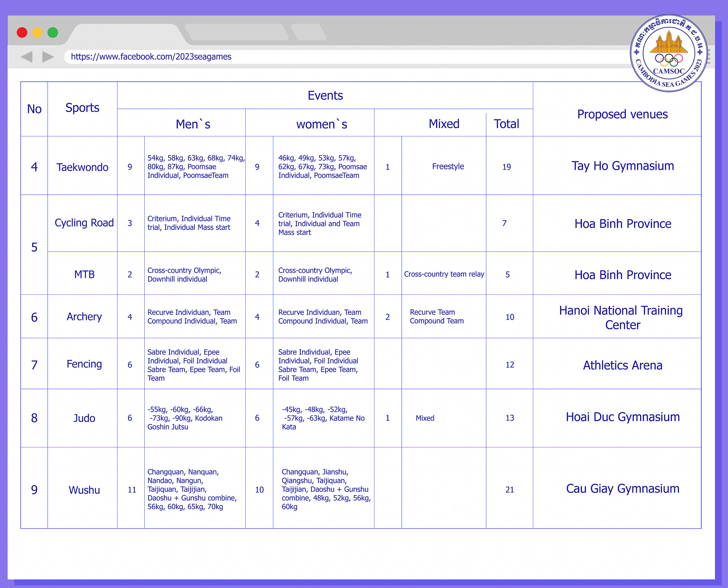Click the Athletics Arena venue
This screenshot has height=588, width=728.
[x=623, y=365]
